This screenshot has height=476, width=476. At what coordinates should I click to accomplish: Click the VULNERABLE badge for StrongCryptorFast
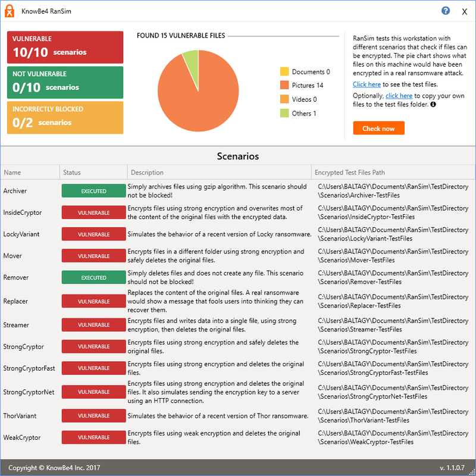point(93,368)
